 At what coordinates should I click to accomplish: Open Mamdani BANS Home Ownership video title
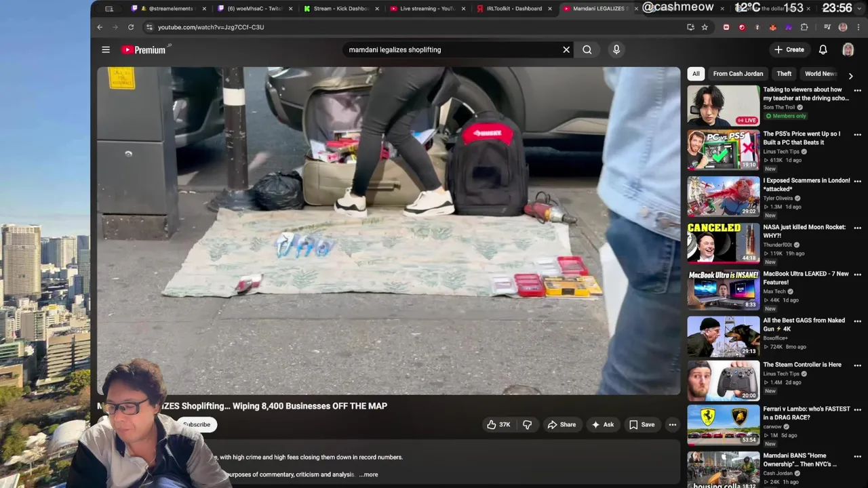pyautogui.click(x=800, y=460)
